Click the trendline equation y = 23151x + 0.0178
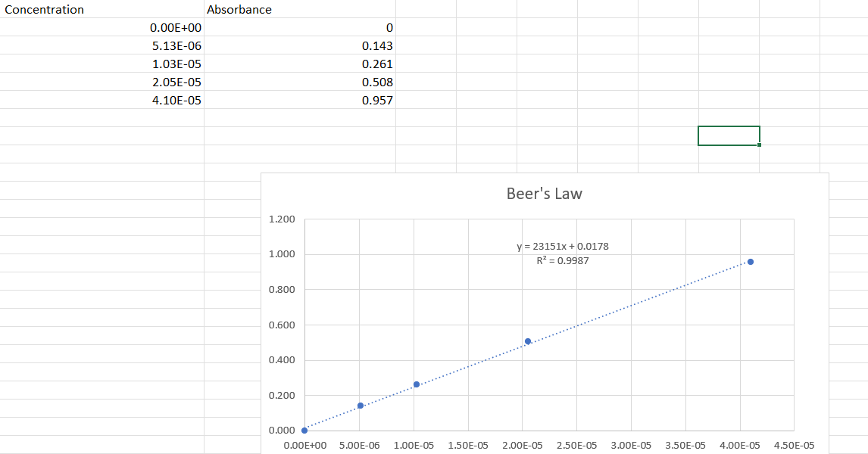The width and height of the screenshot is (868, 454). (562, 247)
